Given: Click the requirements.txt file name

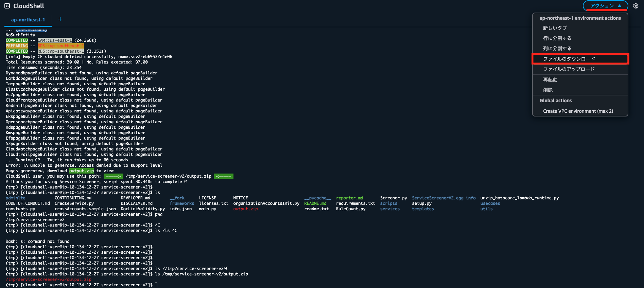Looking at the screenshot, I should (355, 203).
